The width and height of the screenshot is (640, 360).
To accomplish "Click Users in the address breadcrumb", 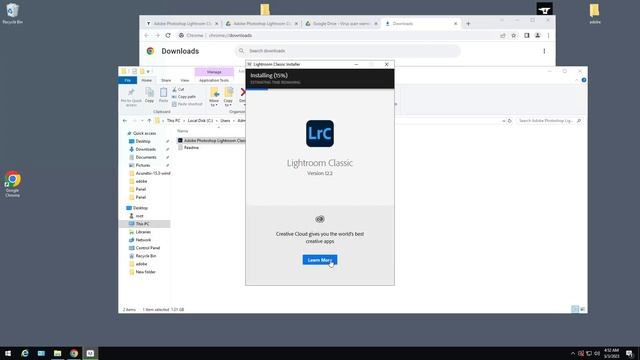I will (225, 121).
